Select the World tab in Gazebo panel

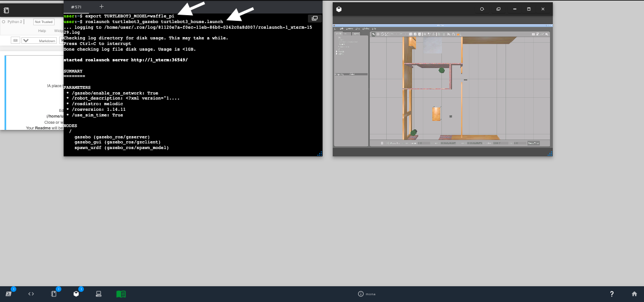tap(338, 34)
